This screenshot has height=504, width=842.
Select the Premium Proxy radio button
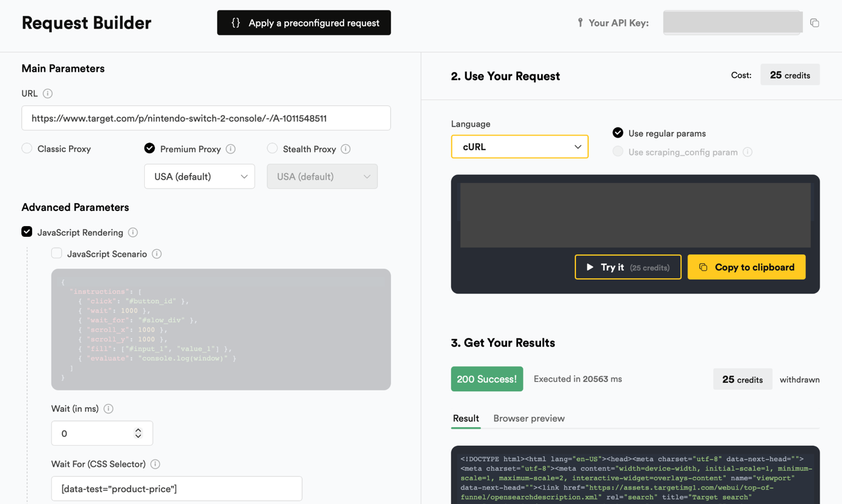pos(149,148)
